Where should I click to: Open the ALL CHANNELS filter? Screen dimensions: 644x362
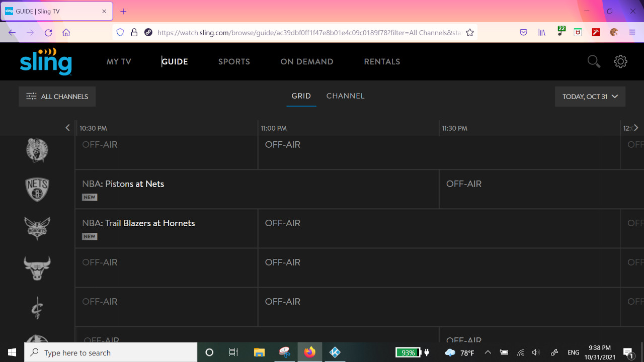coord(57,97)
